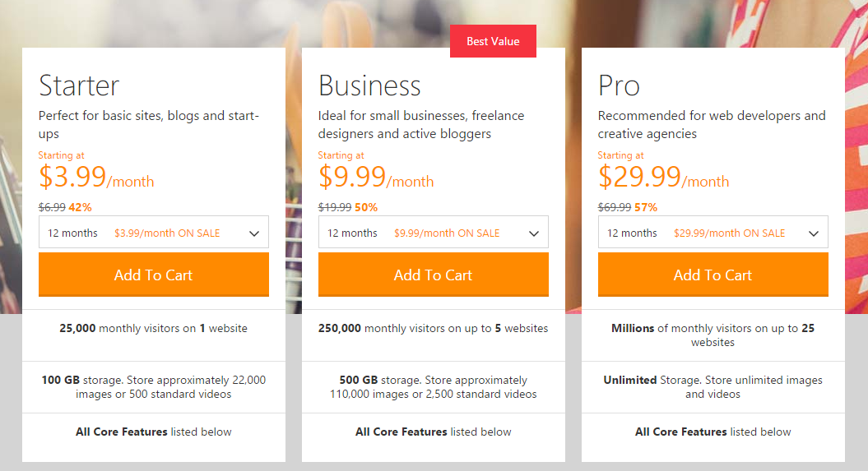Screen dimensions: 868x471
Task: Click the 500 GB storage text in Business
Action: pyautogui.click(x=359, y=380)
